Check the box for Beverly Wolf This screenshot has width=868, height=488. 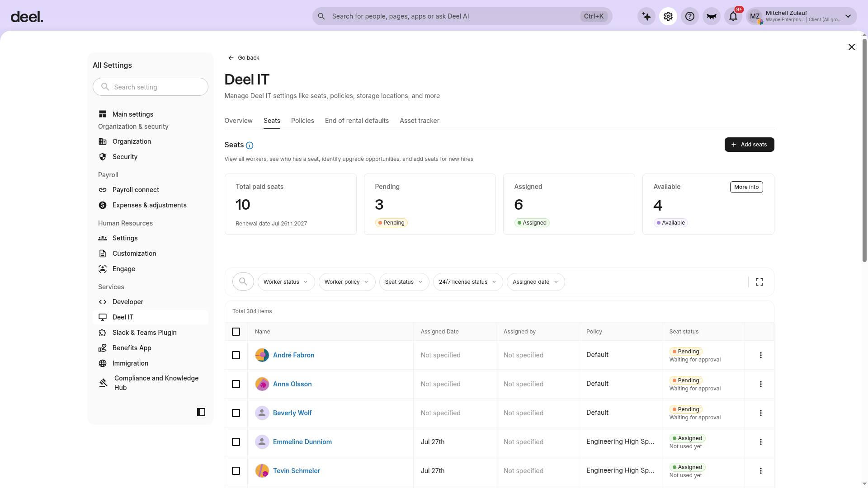tap(236, 413)
